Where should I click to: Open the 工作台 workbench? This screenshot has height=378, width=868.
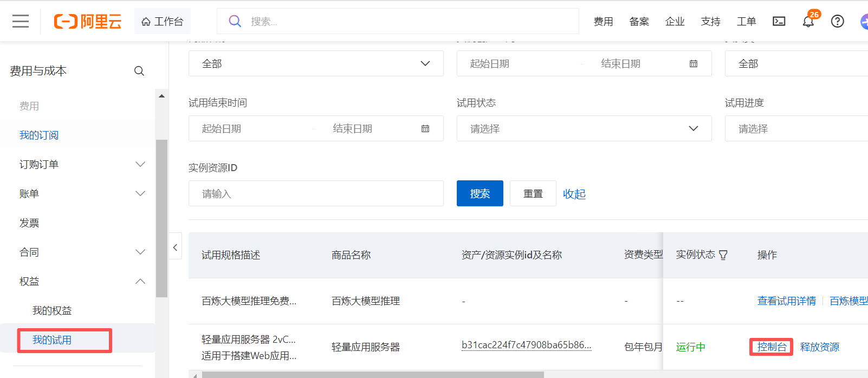(163, 22)
